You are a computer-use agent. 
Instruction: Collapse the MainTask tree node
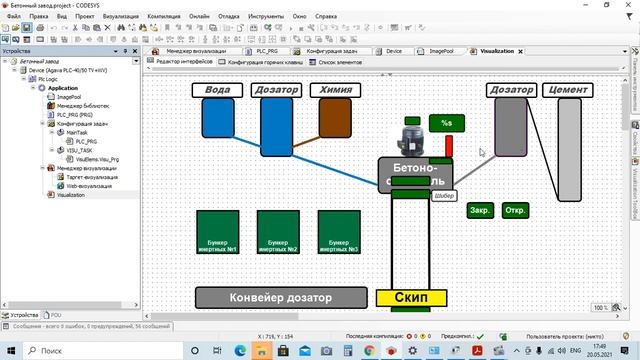tap(52, 132)
